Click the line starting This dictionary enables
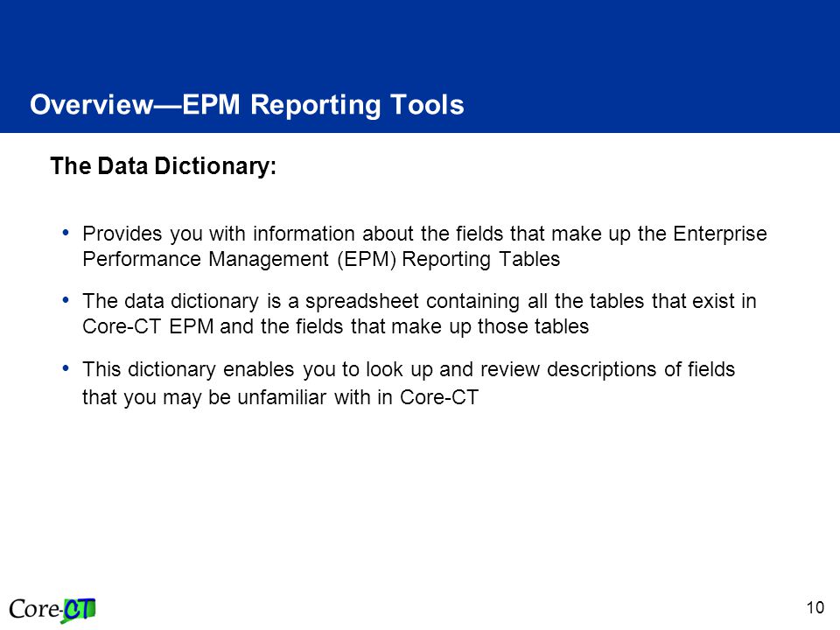840x630 pixels. [x=409, y=369]
